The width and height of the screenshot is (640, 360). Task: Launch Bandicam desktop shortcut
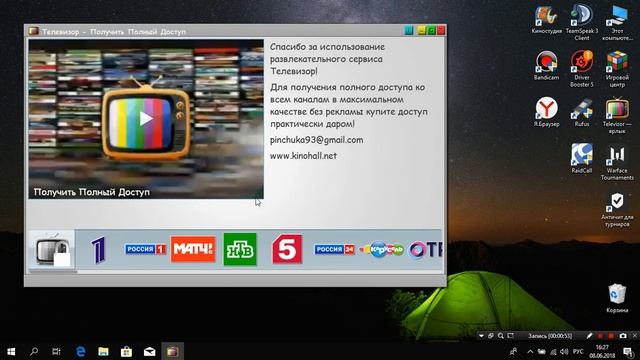pyautogui.click(x=547, y=65)
